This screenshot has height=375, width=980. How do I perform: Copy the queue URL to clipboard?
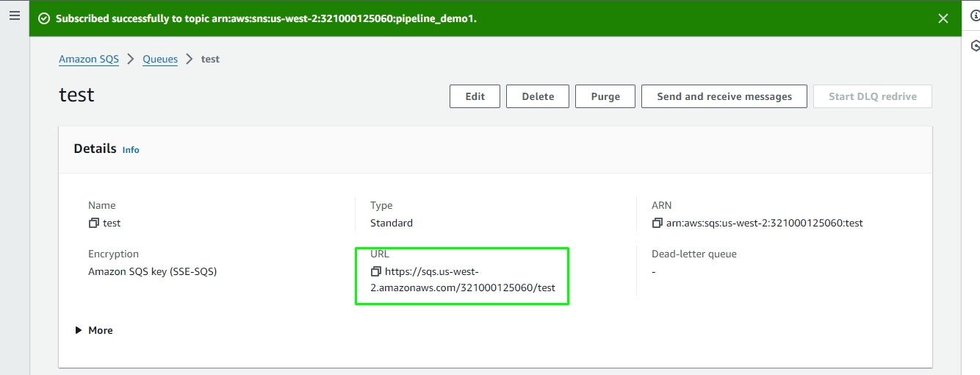376,271
